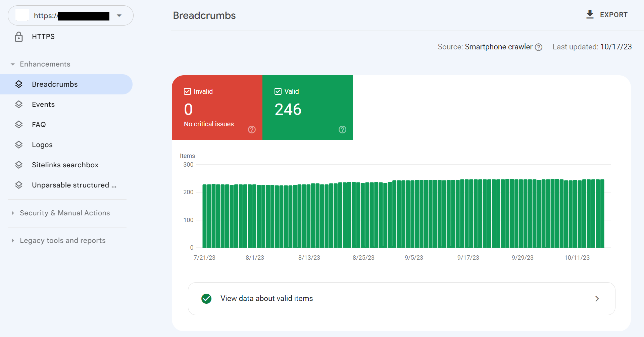Open the Breadcrumbs report in sidebar
The height and width of the screenshot is (337, 644).
click(55, 84)
